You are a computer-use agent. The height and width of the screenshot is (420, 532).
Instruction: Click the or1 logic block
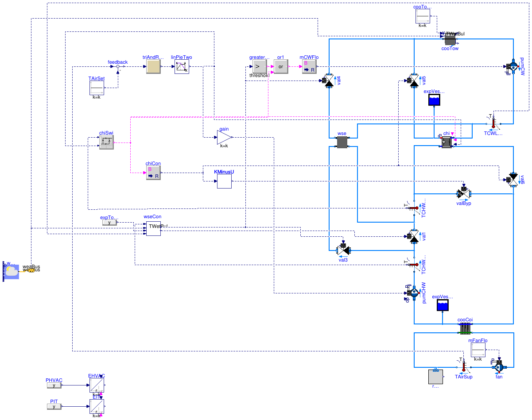[281, 67]
